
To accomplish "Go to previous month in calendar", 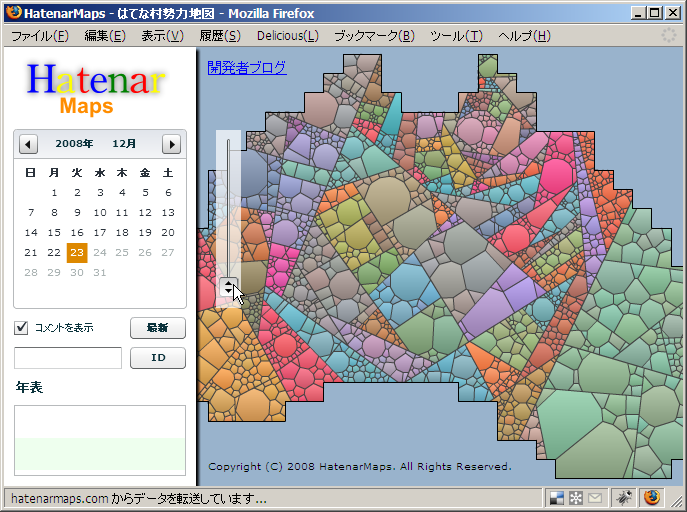I will coord(28,144).
